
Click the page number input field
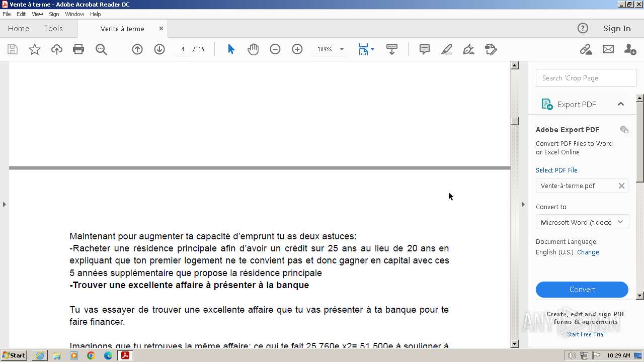(183, 49)
